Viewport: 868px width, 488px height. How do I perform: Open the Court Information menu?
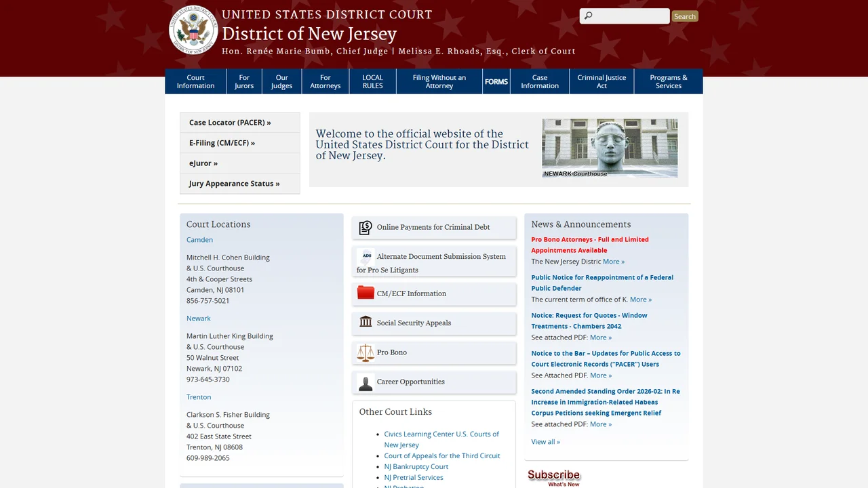click(x=195, y=81)
